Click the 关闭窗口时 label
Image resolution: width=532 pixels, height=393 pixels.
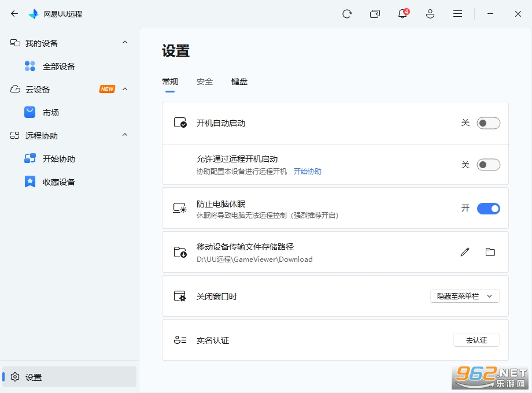[x=216, y=296]
